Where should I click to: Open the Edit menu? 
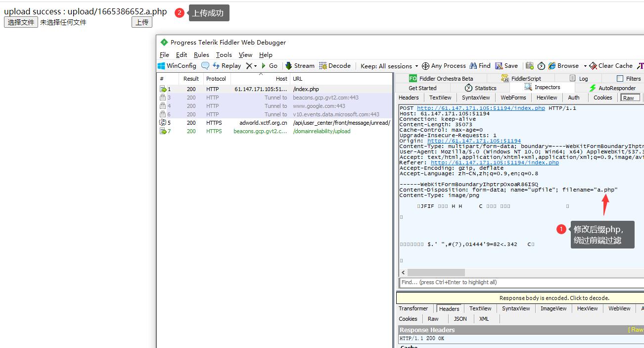pos(182,55)
